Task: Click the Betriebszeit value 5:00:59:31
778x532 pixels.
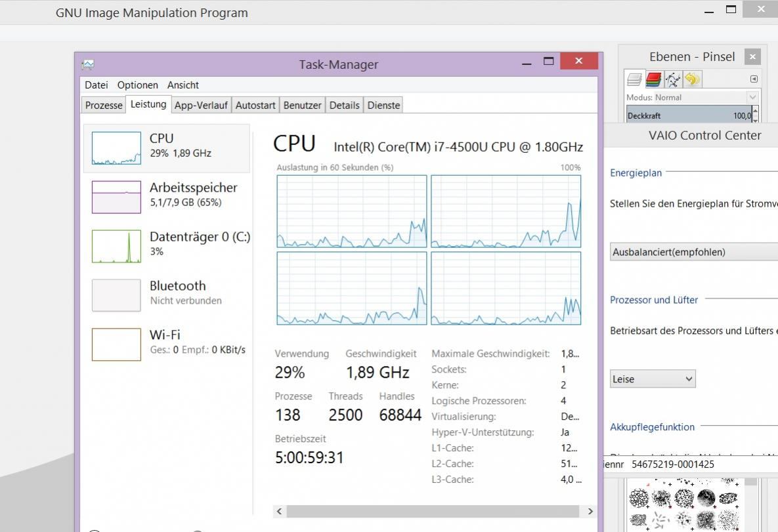Action: pos(309,457)
